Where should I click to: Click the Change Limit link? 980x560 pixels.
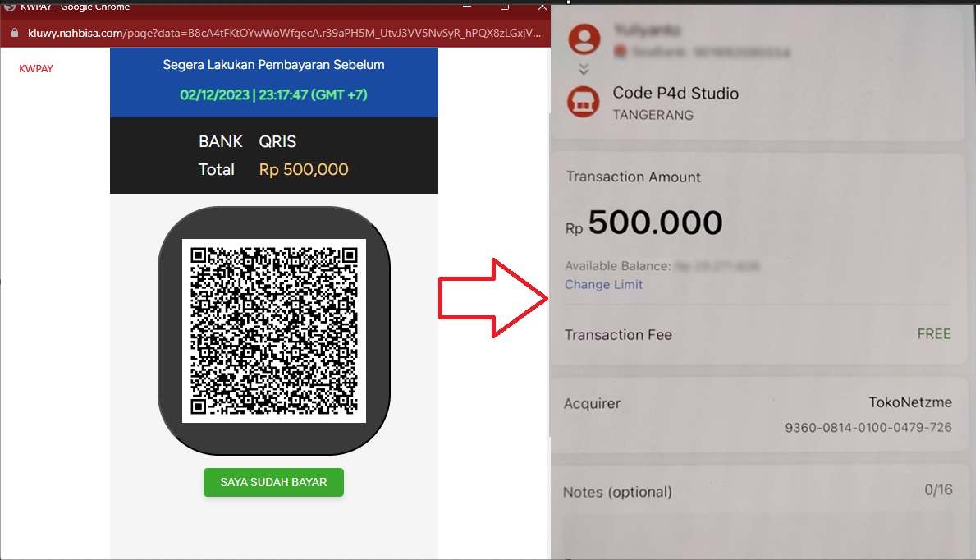[603, 284]
